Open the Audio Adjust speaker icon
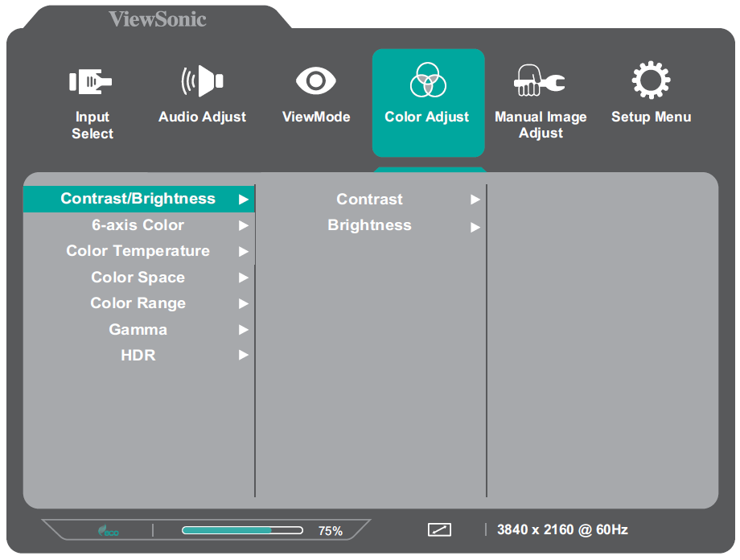The image size is (740, 560). pos(203,80)
